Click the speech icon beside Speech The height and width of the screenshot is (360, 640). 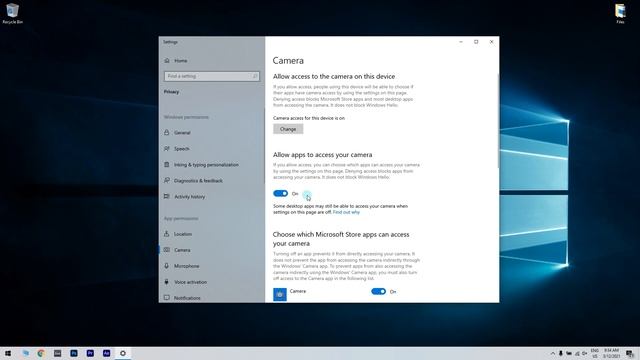167,149
